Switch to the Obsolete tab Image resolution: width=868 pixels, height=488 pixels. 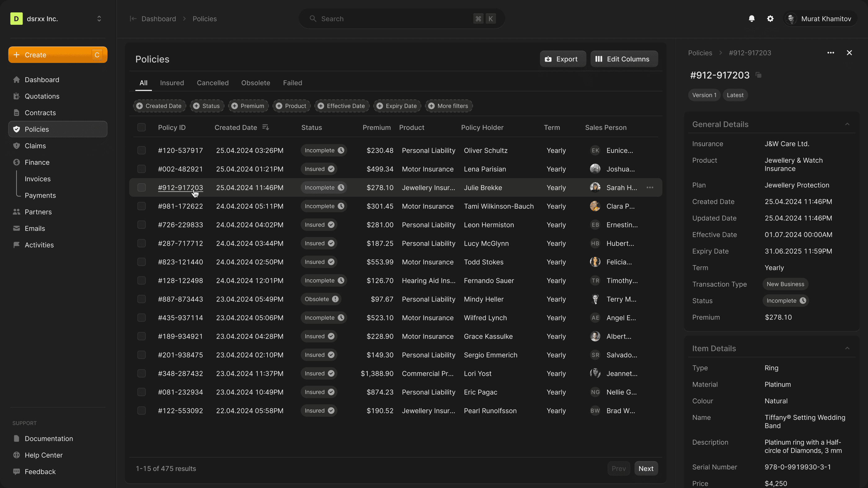(255, 83)
